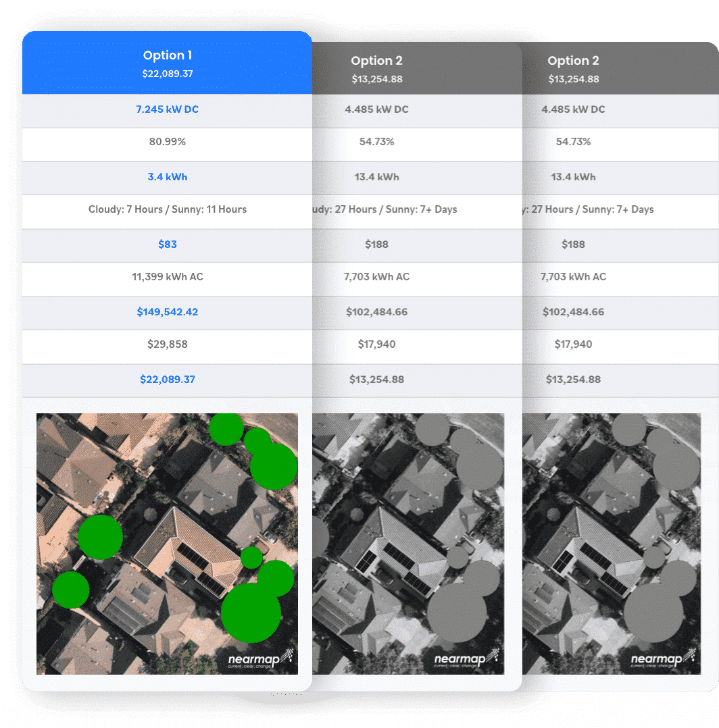Click 7,703 kWh AC in the rightmost card

[x=573, y=277]
